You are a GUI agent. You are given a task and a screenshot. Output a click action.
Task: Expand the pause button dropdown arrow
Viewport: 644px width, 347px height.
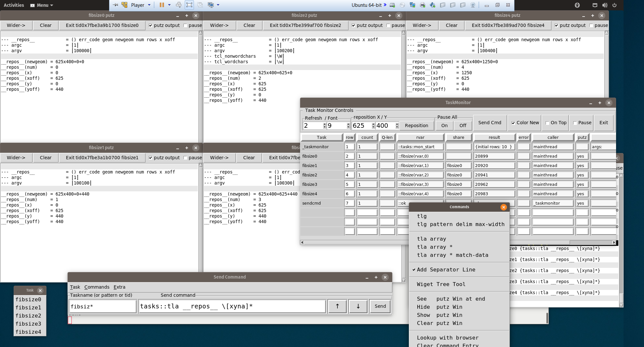click(169, 5)
